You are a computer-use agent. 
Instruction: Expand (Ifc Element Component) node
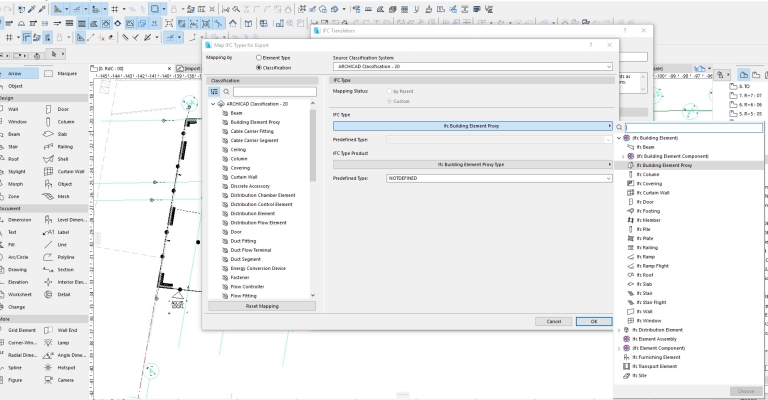click(x=619, y=348)
